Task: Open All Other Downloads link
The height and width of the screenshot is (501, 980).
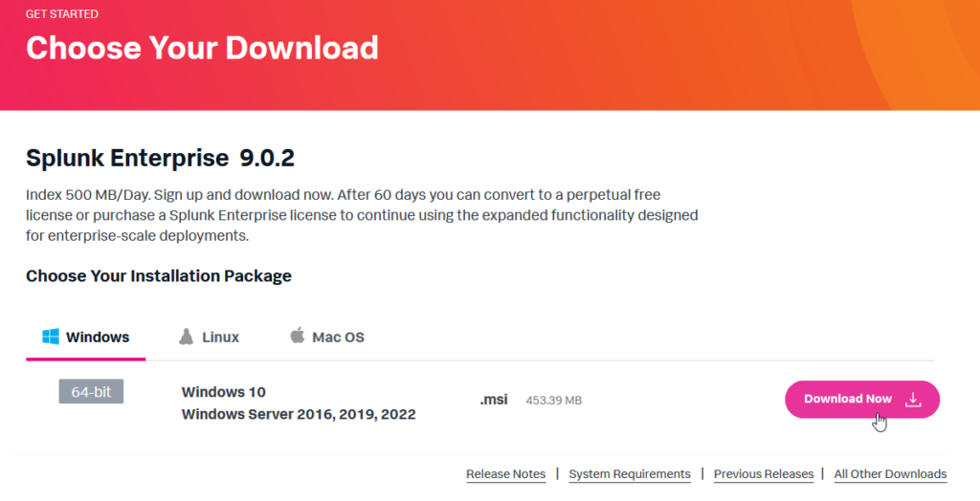Action: [x=890, y=474]
